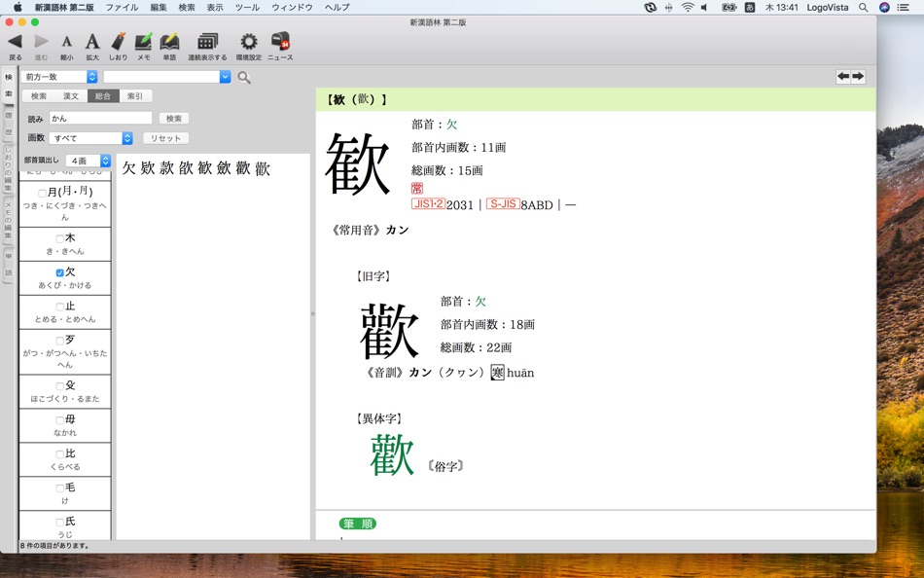This screenshot has width=924, height=578.
Task: Click the Japanese input method あ icon
Action: point(750,8)
